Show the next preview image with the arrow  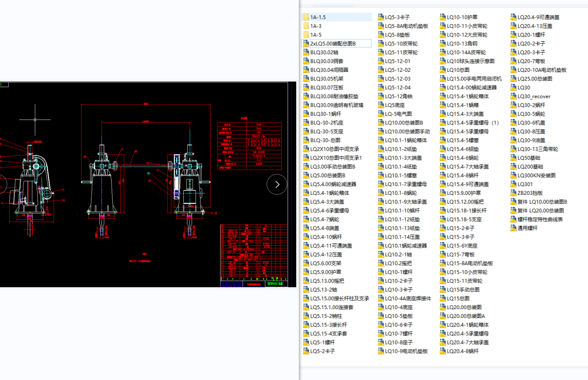click(277, 184)
